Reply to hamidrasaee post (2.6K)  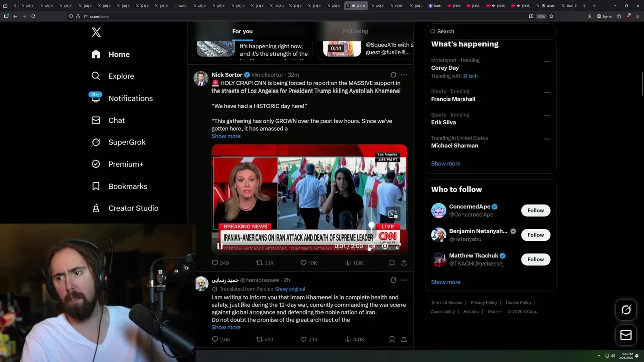click(221, 339)
